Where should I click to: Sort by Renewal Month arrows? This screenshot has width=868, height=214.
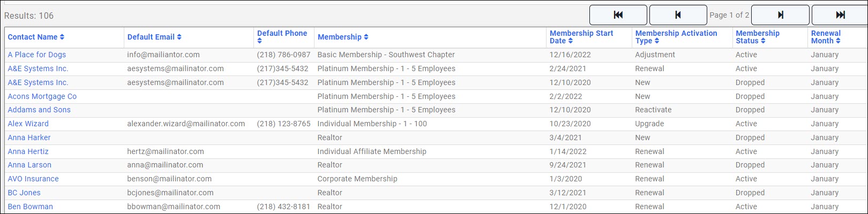click(838, 41)
